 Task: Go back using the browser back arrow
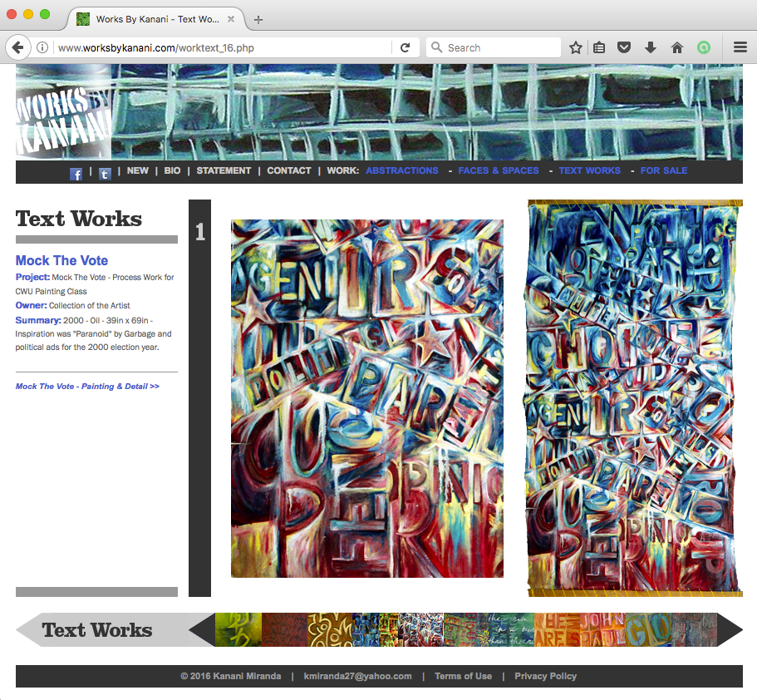click(17, 47)
